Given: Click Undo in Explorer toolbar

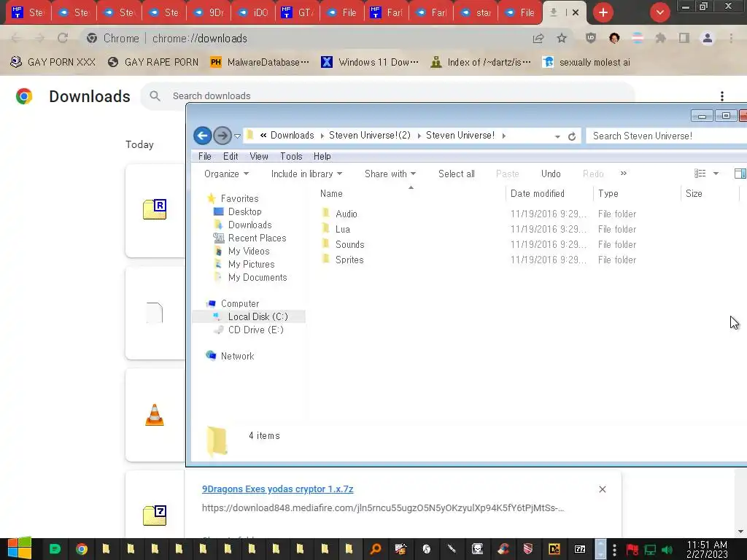Looking at the screenshot, I should (x=551, y=174).
